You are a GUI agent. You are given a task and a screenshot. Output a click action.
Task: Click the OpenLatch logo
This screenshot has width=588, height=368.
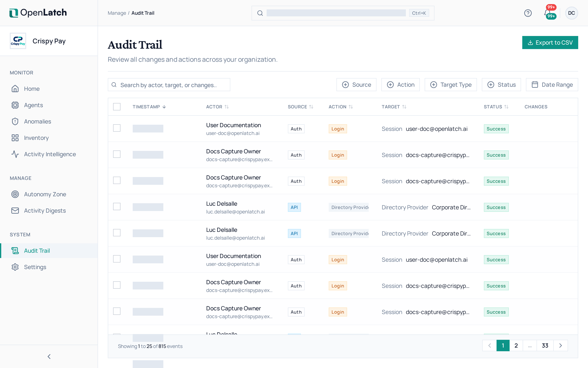tap(38, 13)
